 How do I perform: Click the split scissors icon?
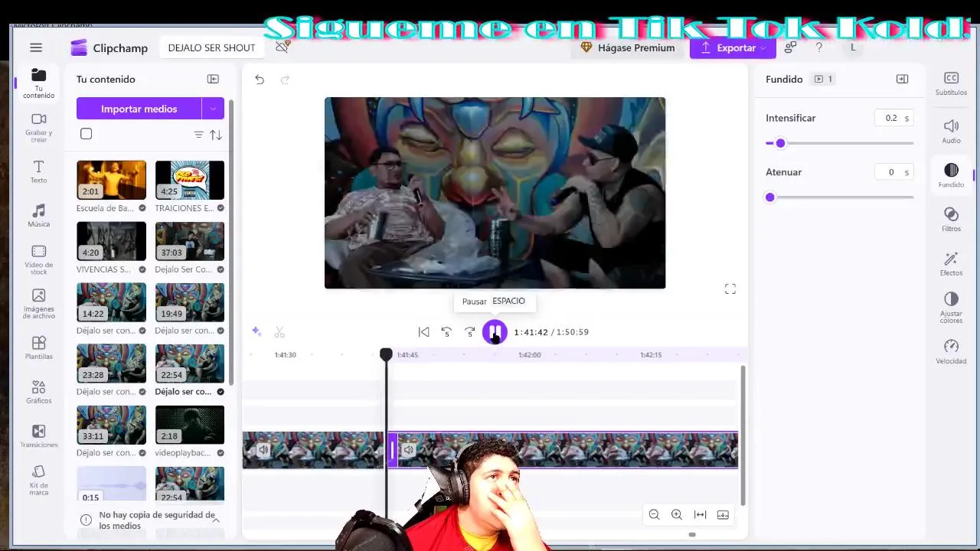279,331
